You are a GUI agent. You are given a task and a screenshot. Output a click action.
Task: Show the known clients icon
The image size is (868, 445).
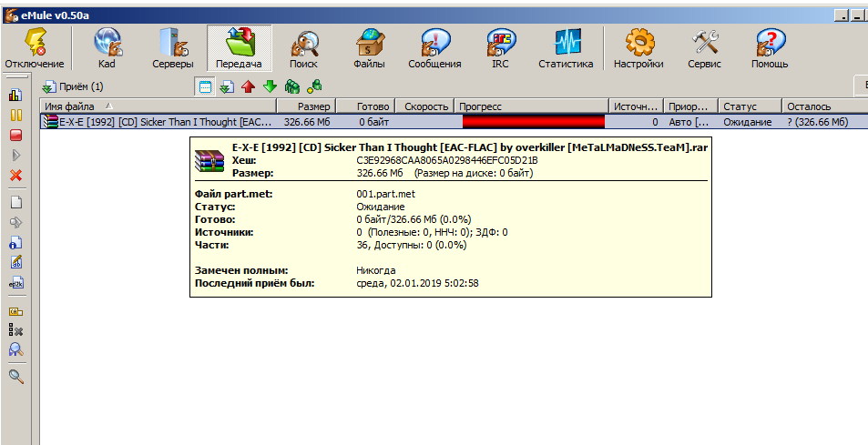click(x=314, y=86)
